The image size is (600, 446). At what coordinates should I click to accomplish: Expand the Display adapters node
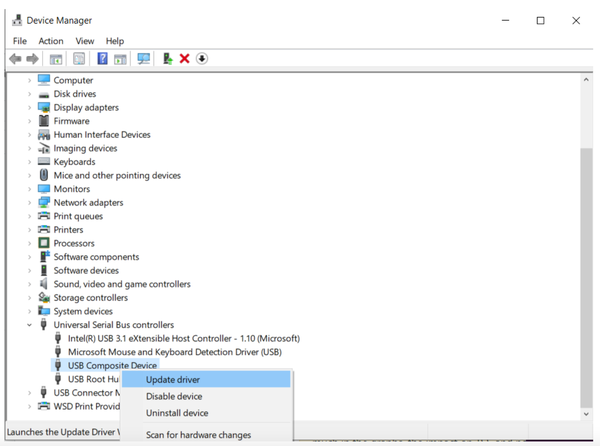click(29, 107)
